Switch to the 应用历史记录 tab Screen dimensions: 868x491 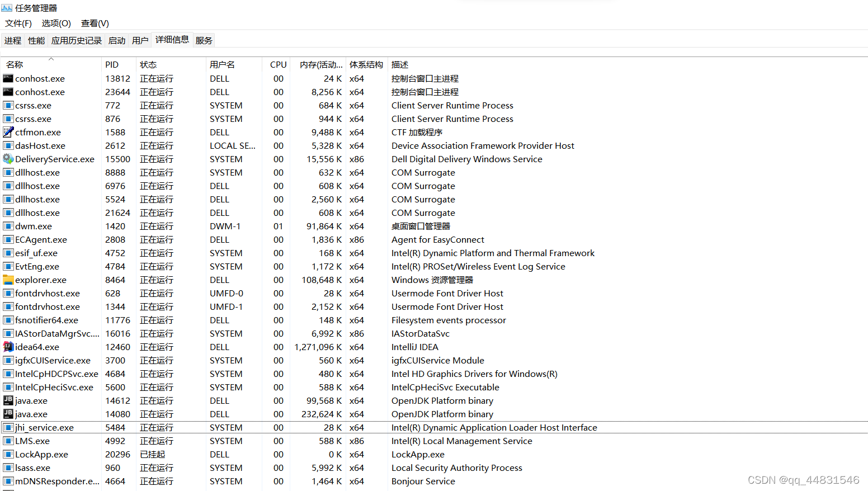pos(77,40)
